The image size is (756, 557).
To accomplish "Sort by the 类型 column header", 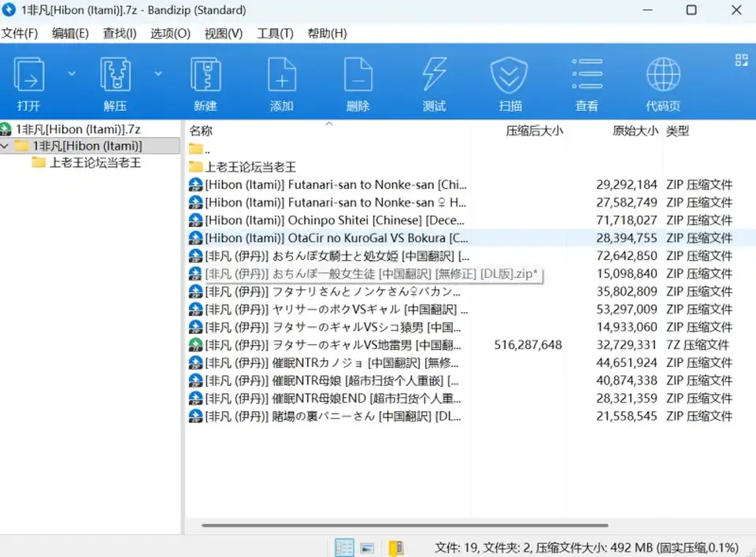I will tap(677, 131).
